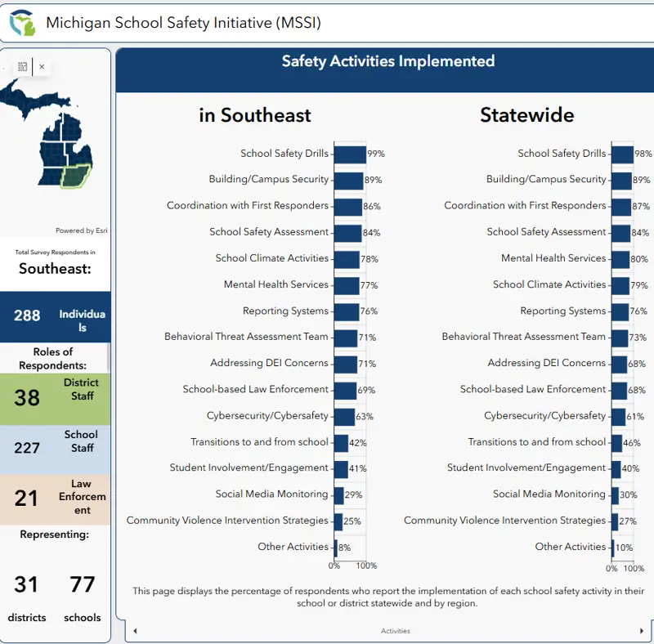
Task: Go to next page with right arrow
Action: (641, 631)
